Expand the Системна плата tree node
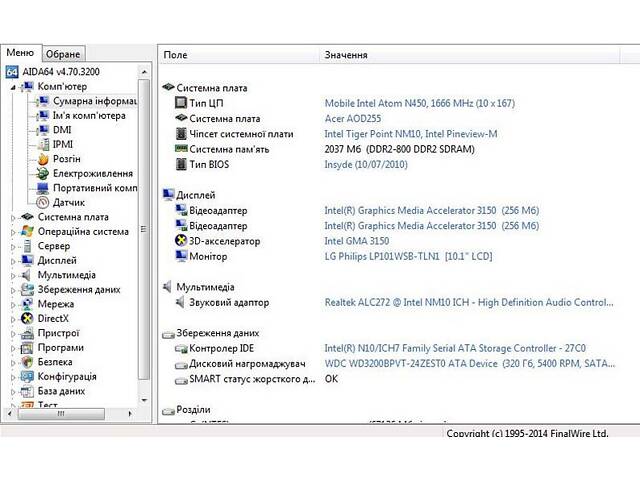640x480 pixels. [13, 218]
